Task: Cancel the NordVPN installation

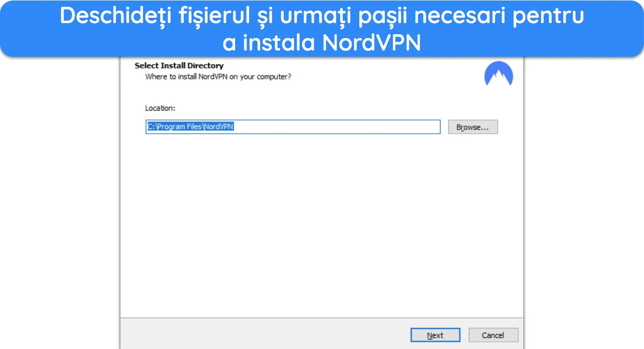Action: (x=493, y=335)
